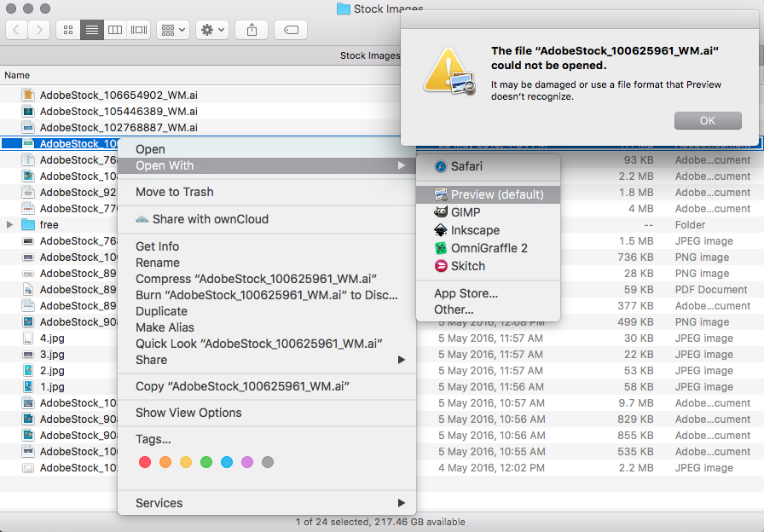Open the Action gear dropdown
This screenshot has width=764, height=532.
(x=211, y=30)
